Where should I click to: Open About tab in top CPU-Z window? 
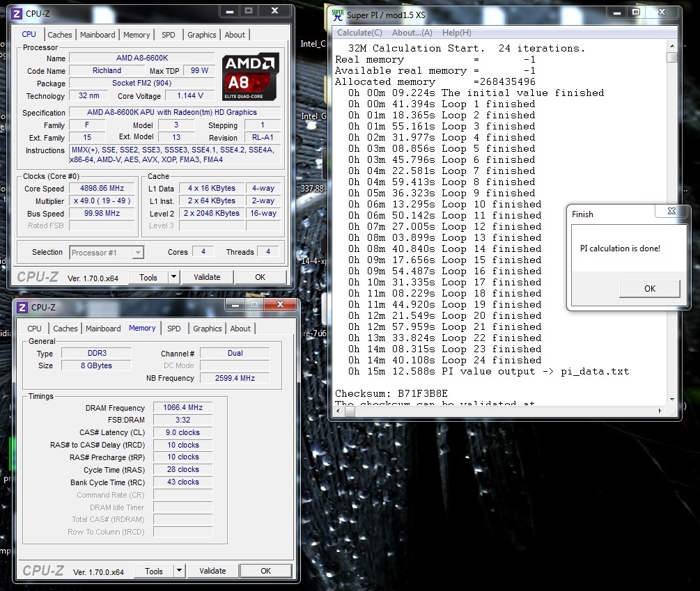[235, 35]
